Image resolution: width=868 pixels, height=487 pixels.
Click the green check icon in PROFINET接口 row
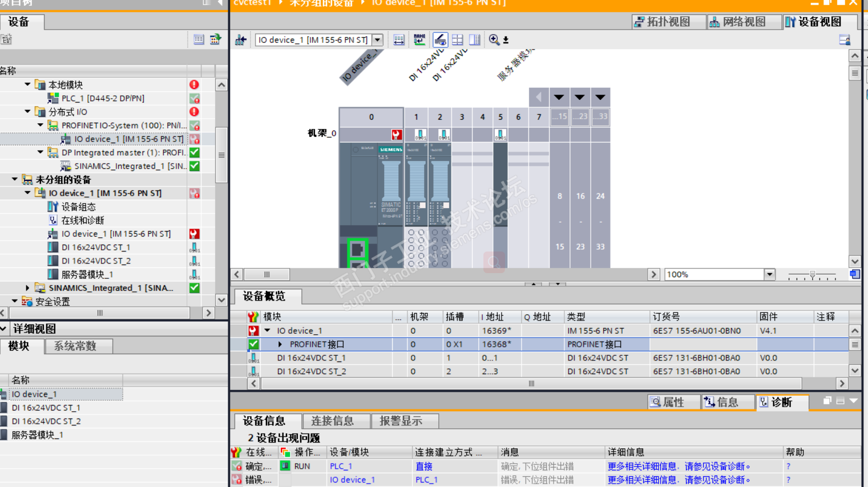click(253, 344)
